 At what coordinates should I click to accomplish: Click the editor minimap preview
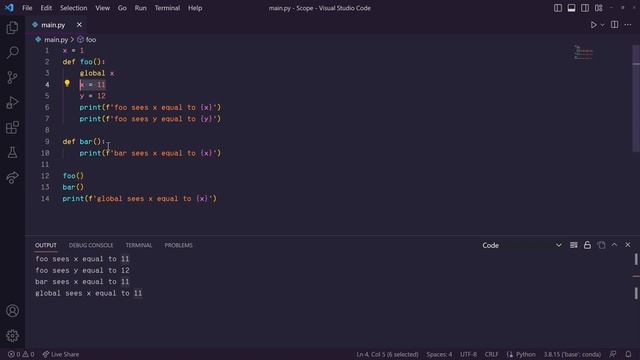coord(583,52)
